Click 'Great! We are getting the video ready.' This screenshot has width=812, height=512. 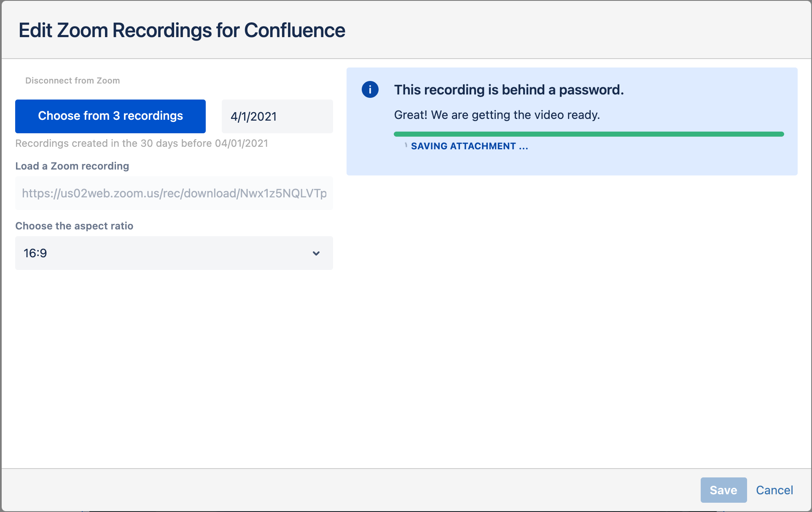pos(497,115)
